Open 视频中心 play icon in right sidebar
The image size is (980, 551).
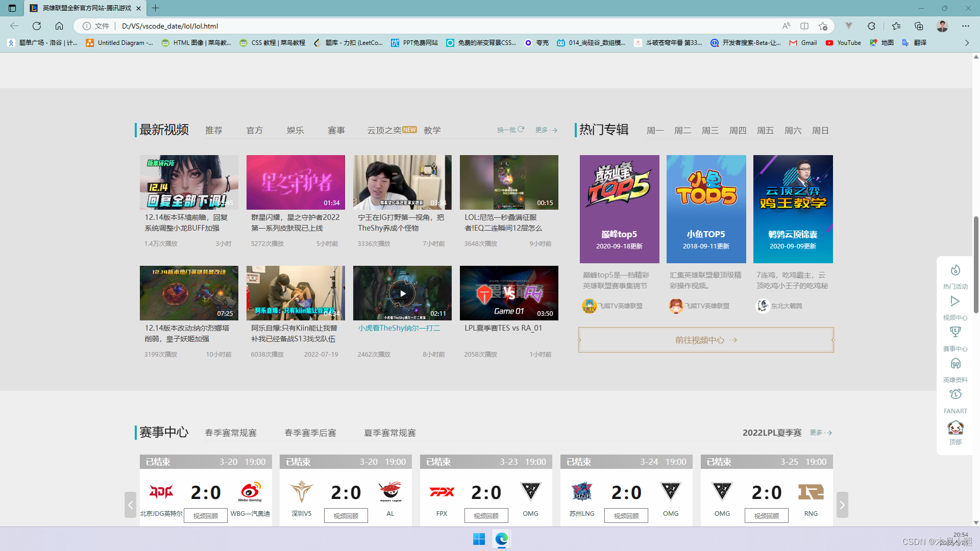pyautogui.click(x=955, y=302)
